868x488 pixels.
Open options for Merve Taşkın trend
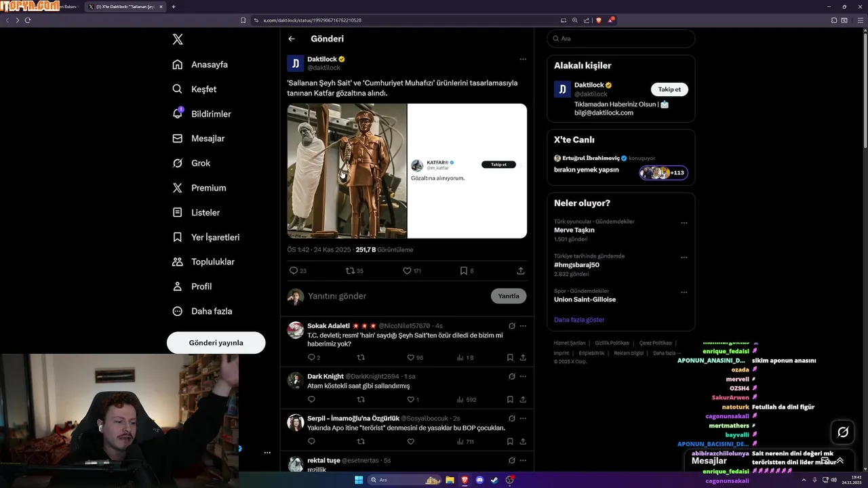(684, 223)
